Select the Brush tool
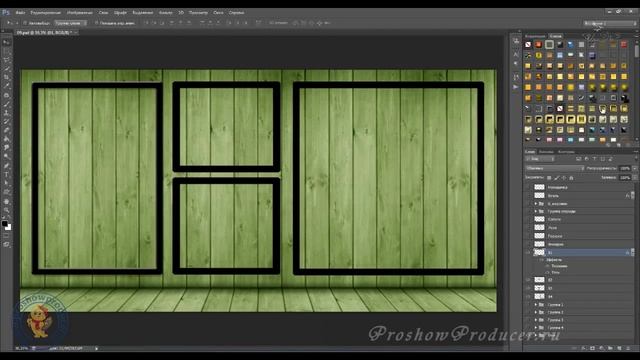Image resolution: width=640 pixels, height=360 pixels. coord(7,104)
